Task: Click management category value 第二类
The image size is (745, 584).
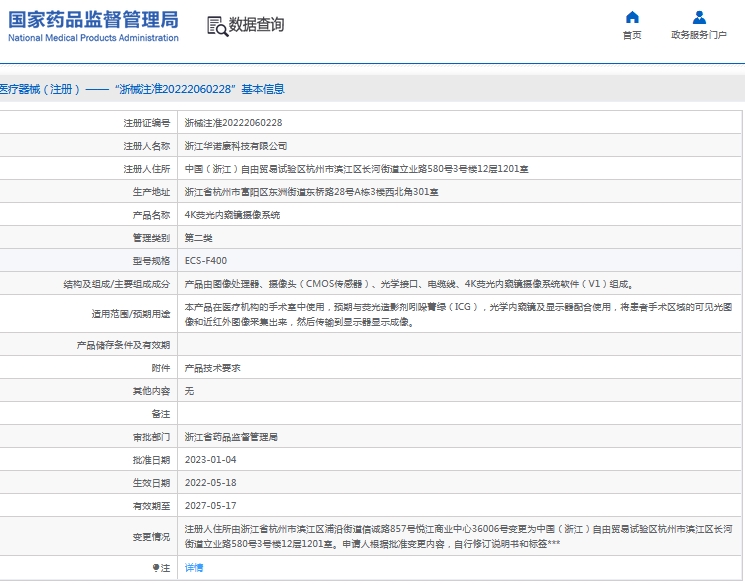Action: 199,238
